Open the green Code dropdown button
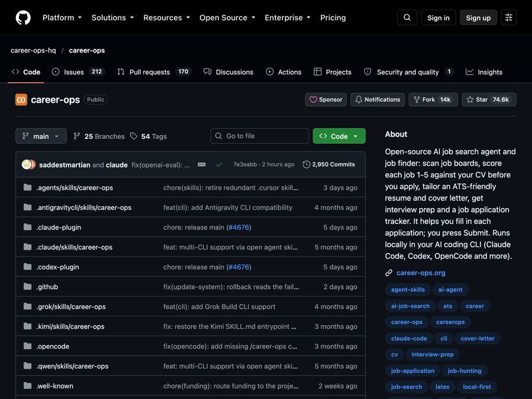The image size is (532, 399). tap(339, 136)
